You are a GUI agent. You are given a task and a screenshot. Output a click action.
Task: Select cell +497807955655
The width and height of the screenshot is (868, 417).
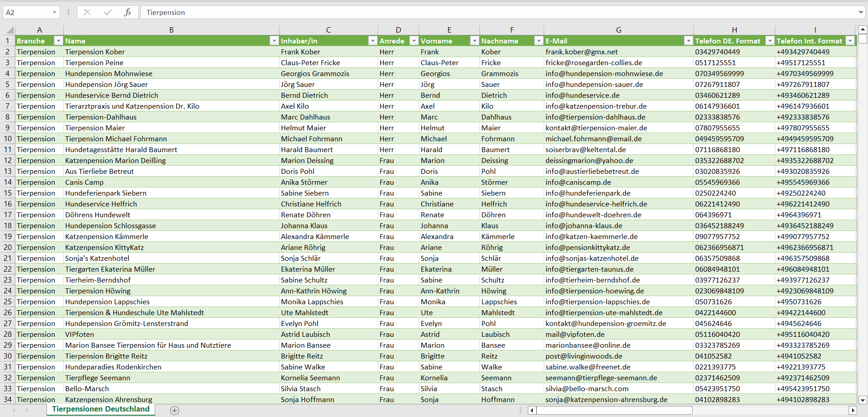pyautogui.click(x=816, y=128)
